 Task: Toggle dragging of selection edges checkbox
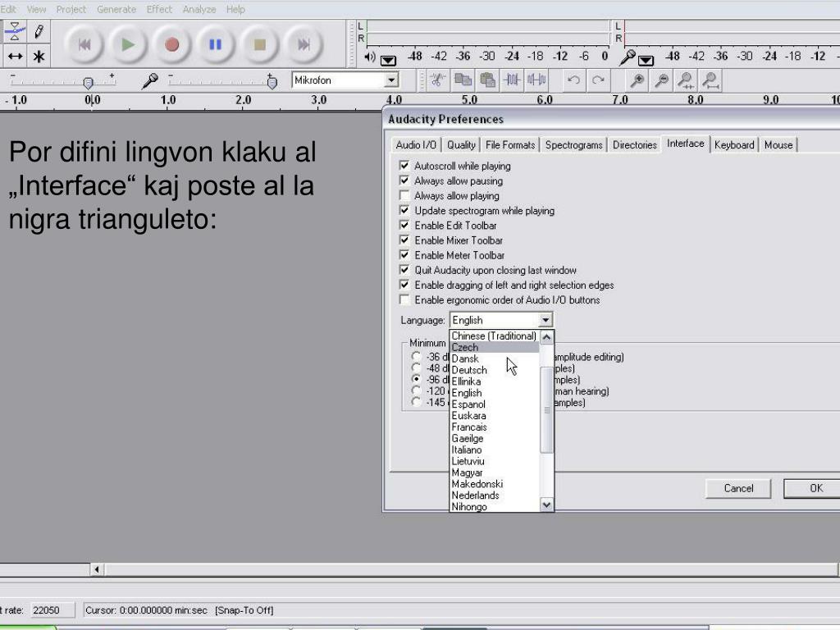(x=404, y=285)
